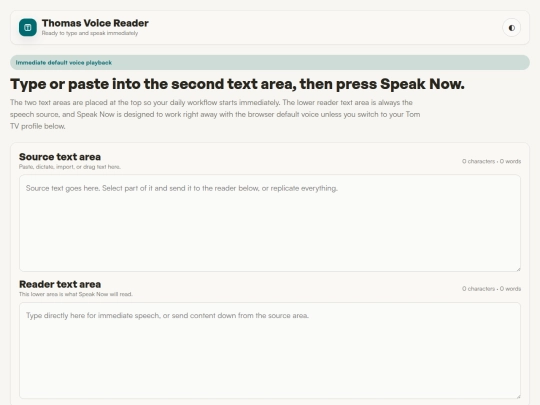The width and height of the screenshot is (540, 405).
Task: Click the Thomas Voice Reader logo icon
Action: tap(28, 28)
